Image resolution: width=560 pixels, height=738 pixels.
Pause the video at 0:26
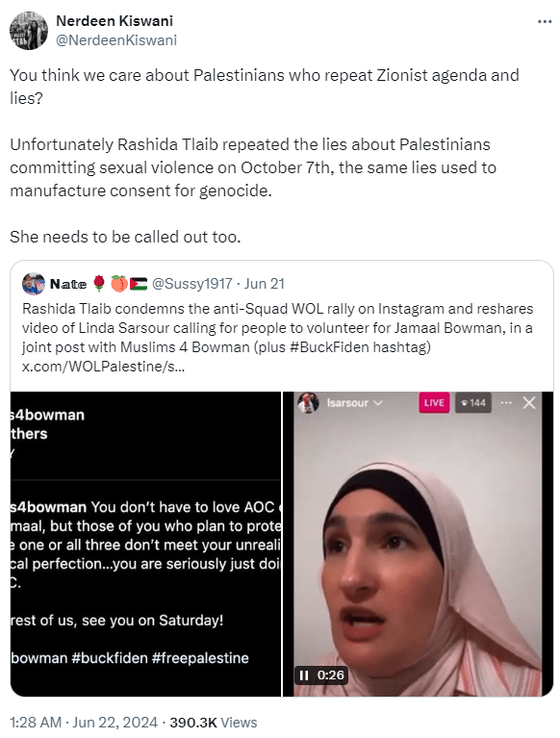[x=304, y=674]
